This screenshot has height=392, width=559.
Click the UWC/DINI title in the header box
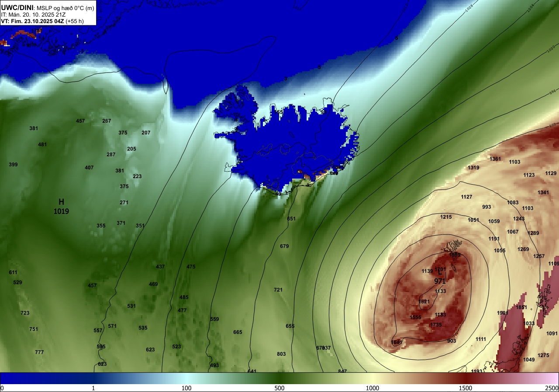coord(17,7)
